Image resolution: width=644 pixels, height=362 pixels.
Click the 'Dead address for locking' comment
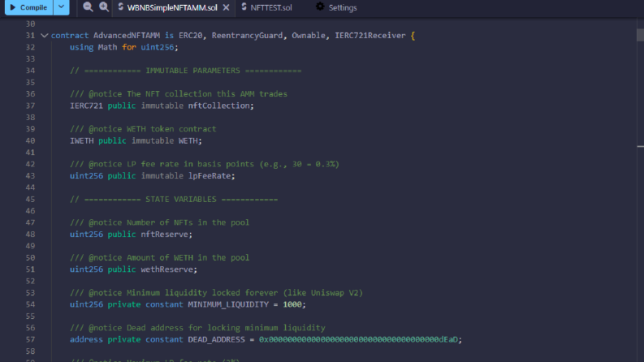pyautogui.click(x=197, y=328)
